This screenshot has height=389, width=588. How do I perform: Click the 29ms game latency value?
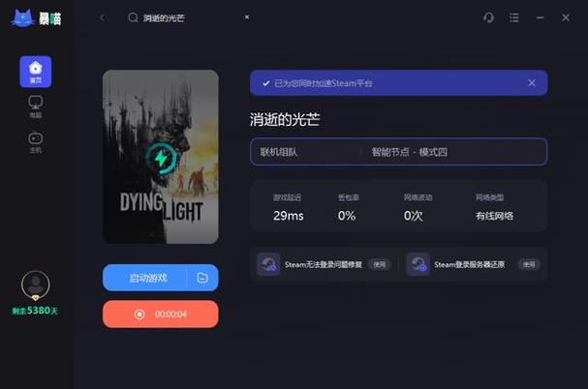pos(289,216)
